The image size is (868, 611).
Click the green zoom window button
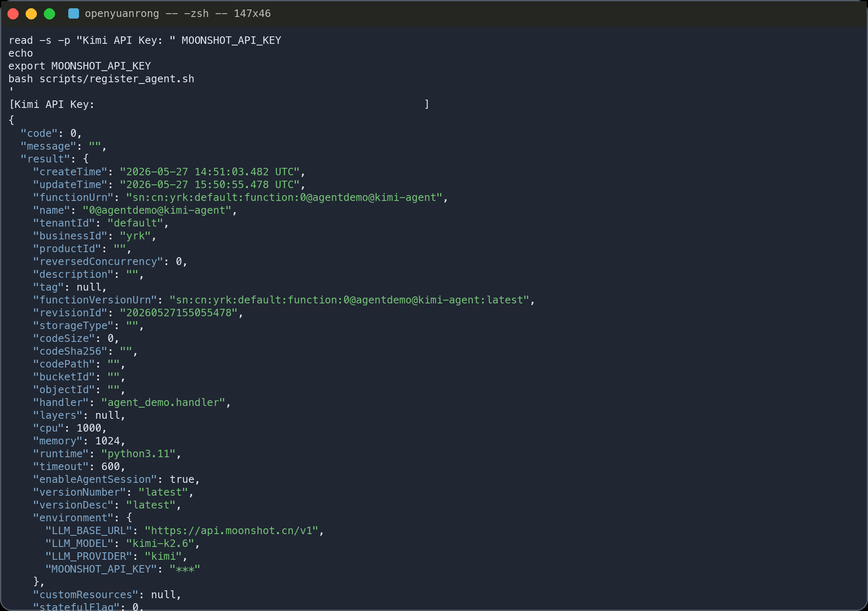click(x=50, y=14)
